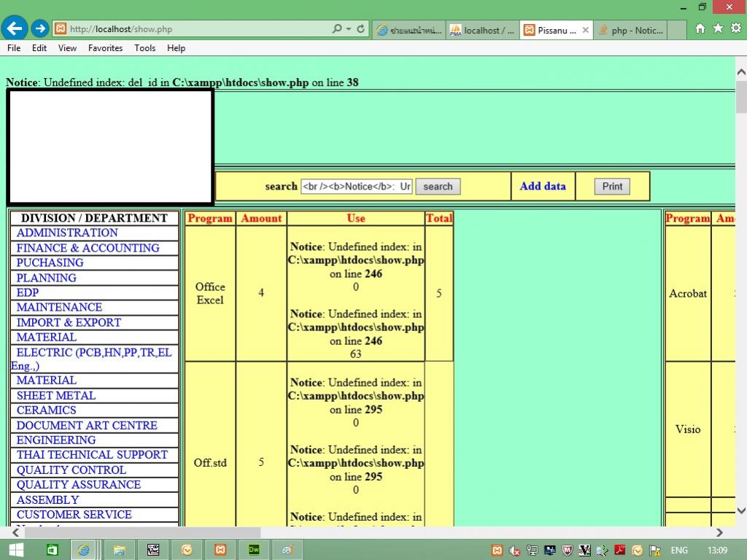Open the CERAMICS department link

click(x=46, y=411)
